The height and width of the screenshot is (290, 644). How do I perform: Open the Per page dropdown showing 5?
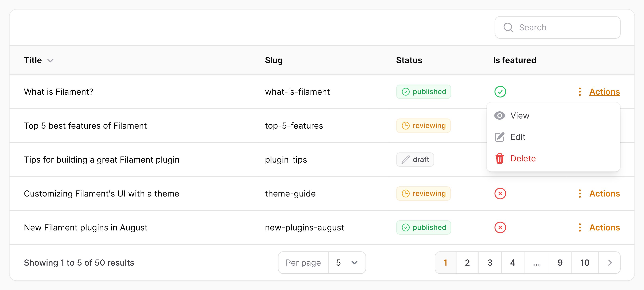coord(347,263)
